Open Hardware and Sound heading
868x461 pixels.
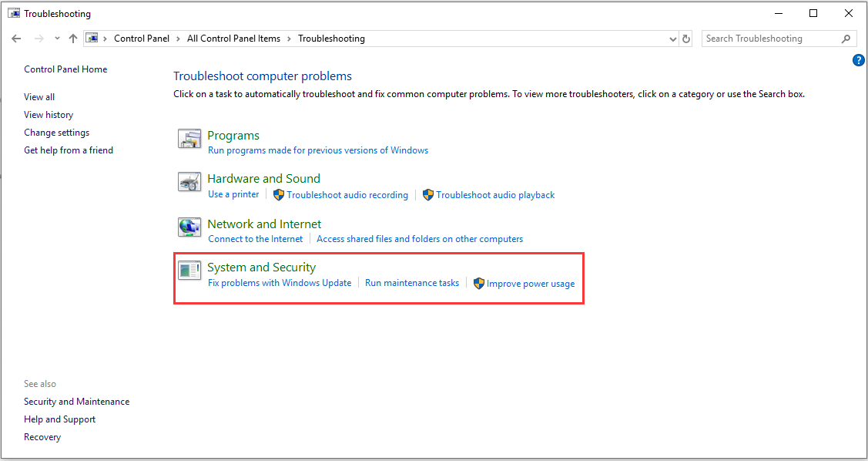click(264, 179)
